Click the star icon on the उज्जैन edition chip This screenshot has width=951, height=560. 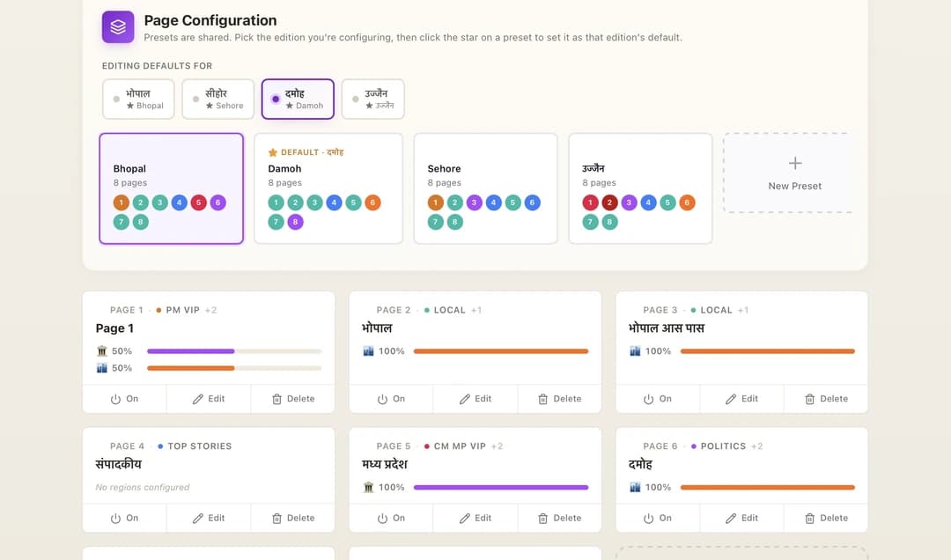coord(368,106)
